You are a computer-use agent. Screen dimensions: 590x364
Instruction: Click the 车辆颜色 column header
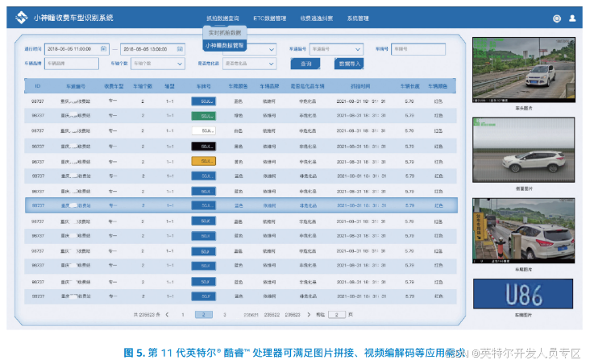pos(438,86)
